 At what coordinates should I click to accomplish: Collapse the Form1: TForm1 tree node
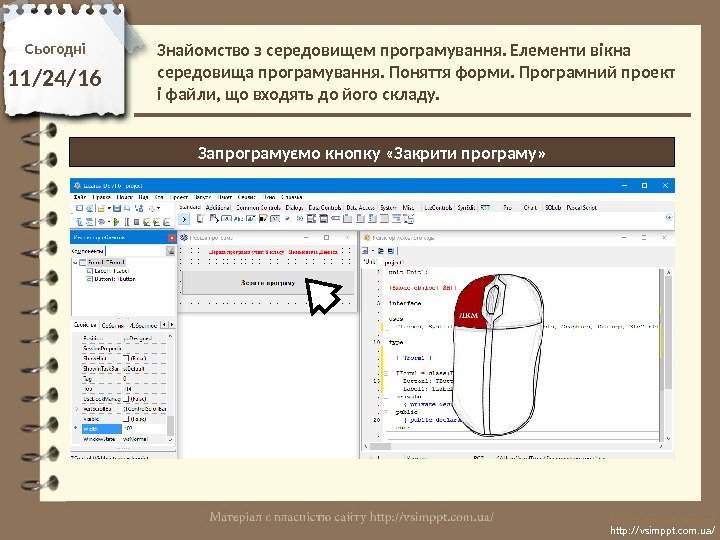click(x=75, y=263)
